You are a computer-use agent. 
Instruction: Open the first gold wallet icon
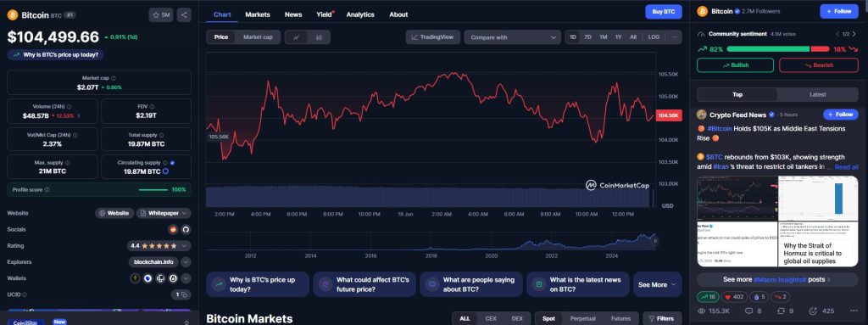coord(135,278)
